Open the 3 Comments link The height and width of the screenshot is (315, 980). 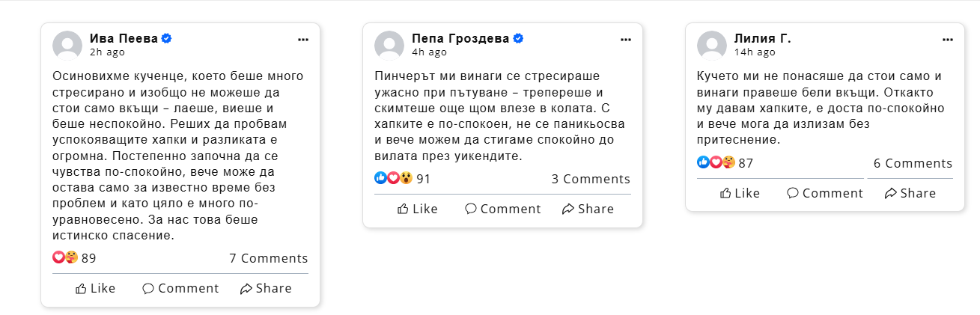[591, 179]
